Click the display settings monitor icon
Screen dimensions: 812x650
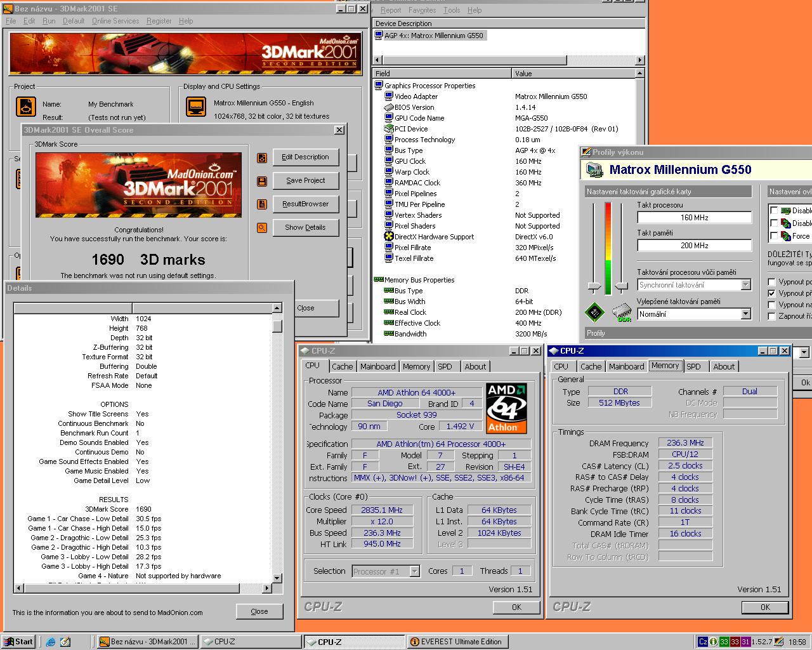click(196, 106)
